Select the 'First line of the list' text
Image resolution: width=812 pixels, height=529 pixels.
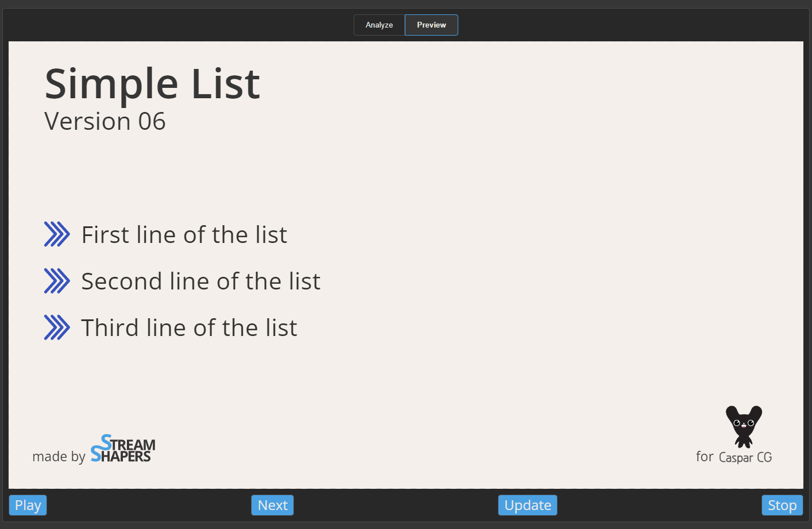click(x=184, y=235)
